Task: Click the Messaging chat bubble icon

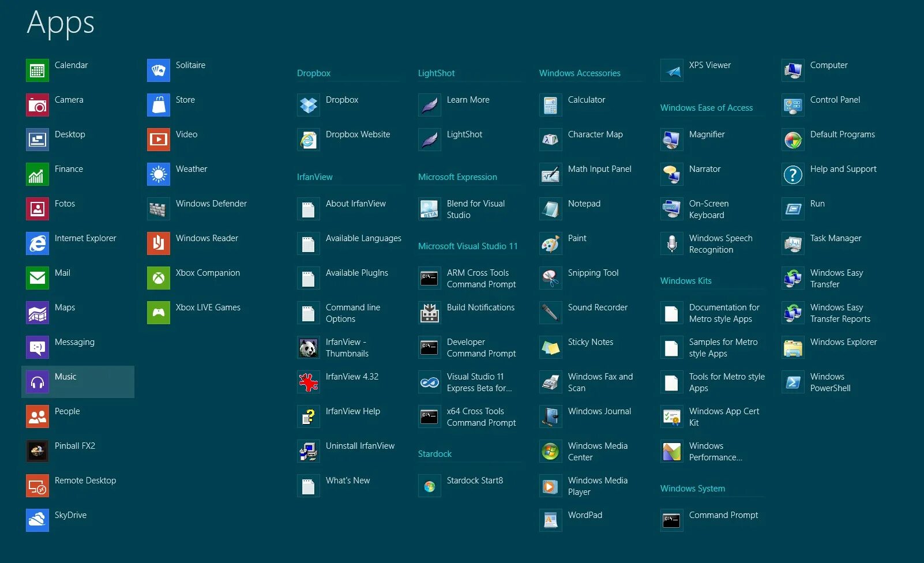Action: click(x=37, y=347)
